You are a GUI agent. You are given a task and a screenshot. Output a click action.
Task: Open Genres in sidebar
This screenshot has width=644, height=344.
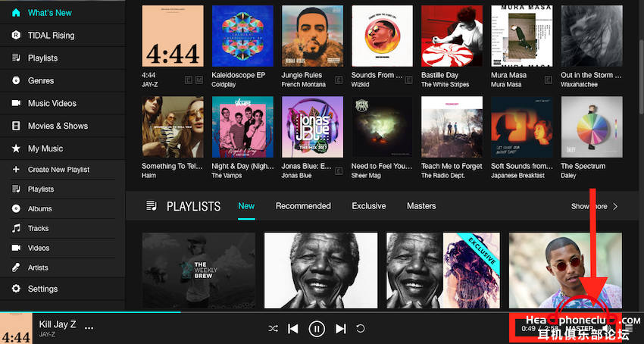click(x=62, y=80)
